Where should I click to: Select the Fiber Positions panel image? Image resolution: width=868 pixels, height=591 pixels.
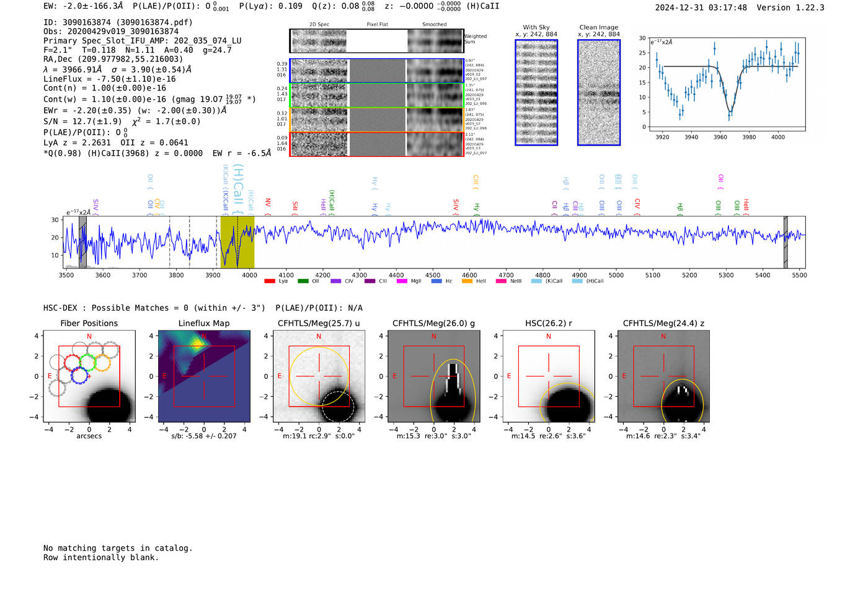tap(89, 376)
